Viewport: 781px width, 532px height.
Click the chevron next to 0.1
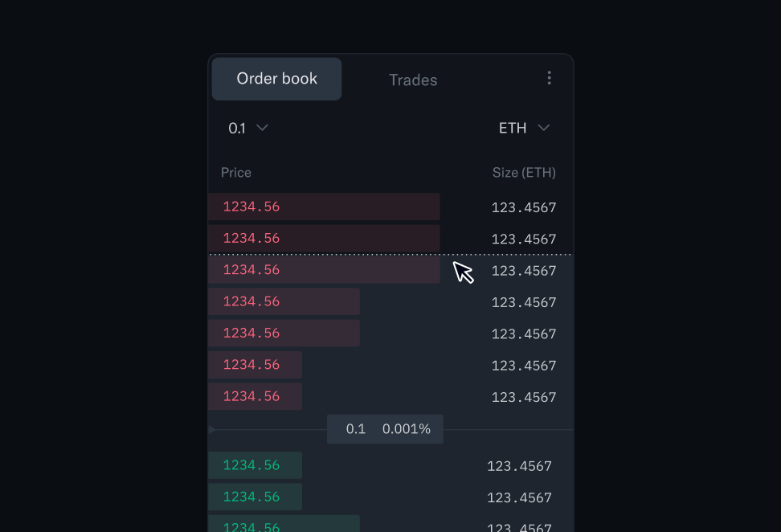[264, 127]
